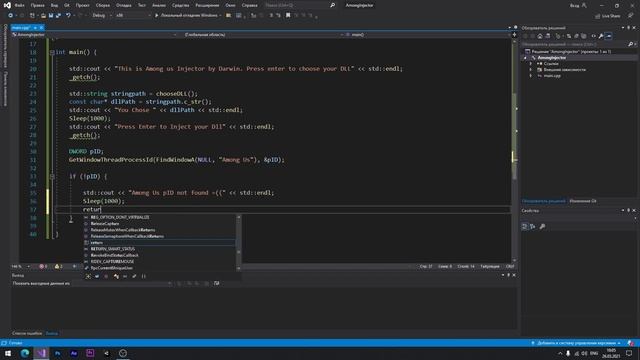640x360 pixels.
Task: Toggle Show All Files in Solution Explorer
Action: [584, 36]
